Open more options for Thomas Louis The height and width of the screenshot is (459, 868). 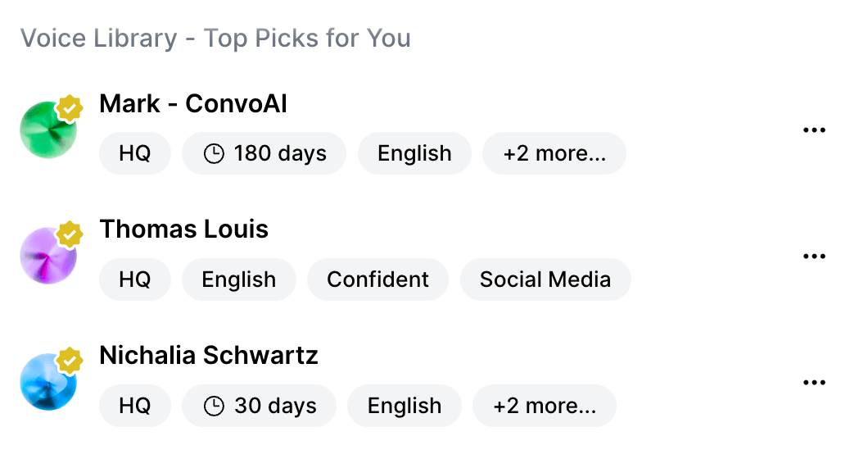pos(814,256)
